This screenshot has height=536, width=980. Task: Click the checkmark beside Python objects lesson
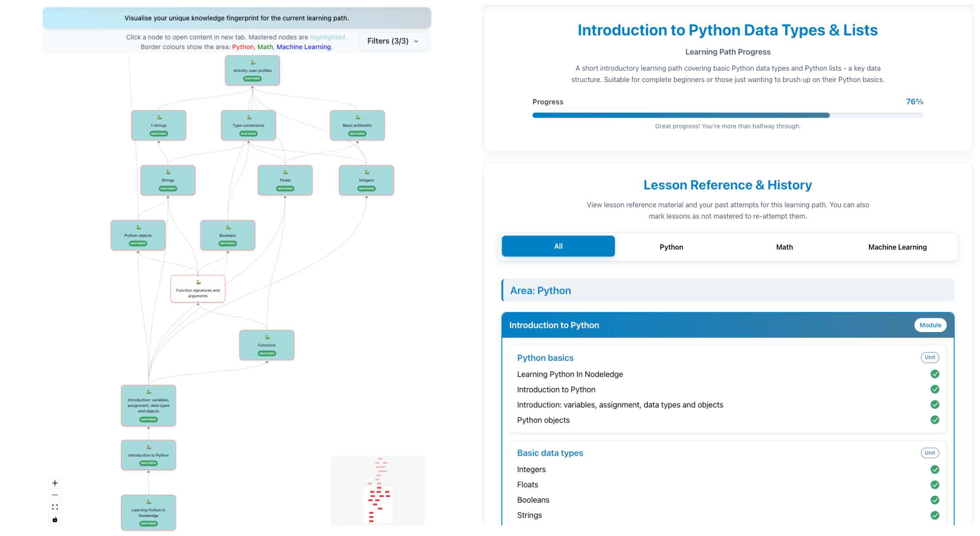click(x=935, y=420)
